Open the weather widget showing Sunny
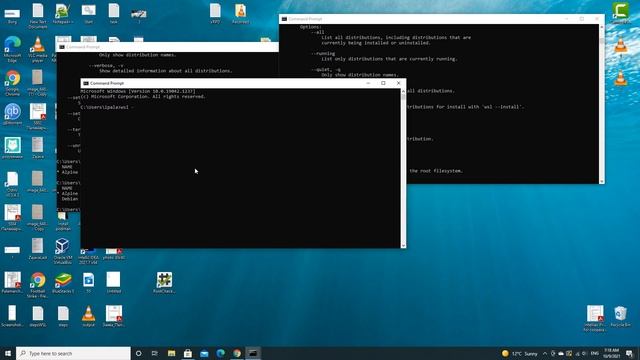Screen dimensions: 640x360 click(520, 353)
